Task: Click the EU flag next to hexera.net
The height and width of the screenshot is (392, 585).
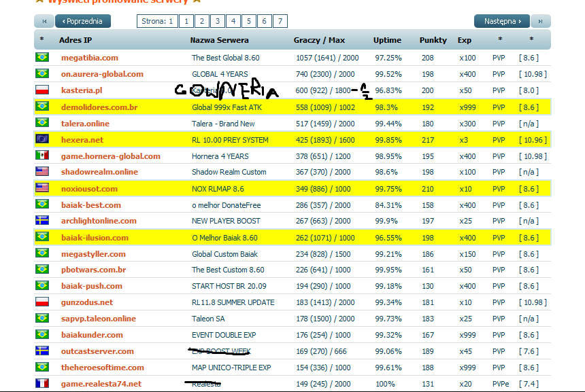Action: [x=41, y=139]
